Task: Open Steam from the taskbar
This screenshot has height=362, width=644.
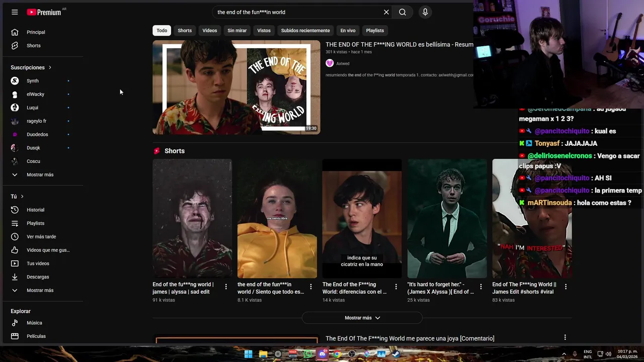Action: [x=396, y=354]
